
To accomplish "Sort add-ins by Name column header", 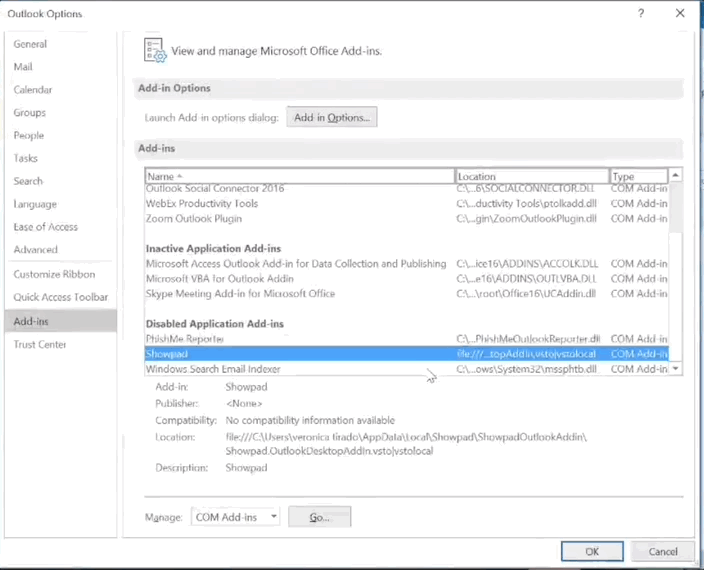I will 299,176.
